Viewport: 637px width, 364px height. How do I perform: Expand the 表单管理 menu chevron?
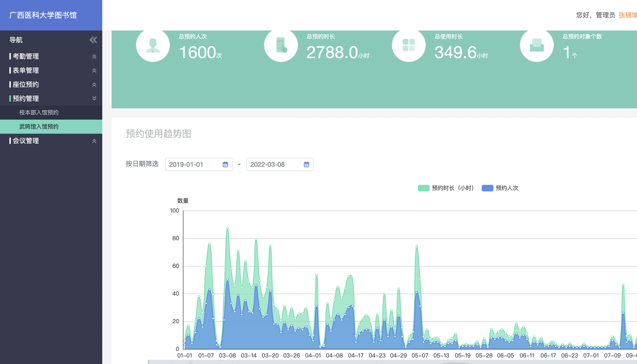pyautogui.click(x=94, y=71)
